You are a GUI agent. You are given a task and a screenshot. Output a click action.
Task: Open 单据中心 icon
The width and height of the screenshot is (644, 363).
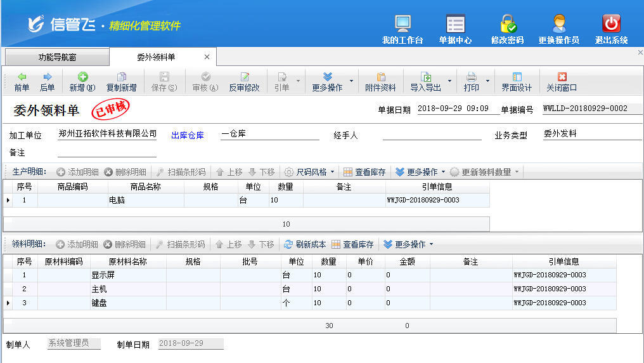point(455,29)
